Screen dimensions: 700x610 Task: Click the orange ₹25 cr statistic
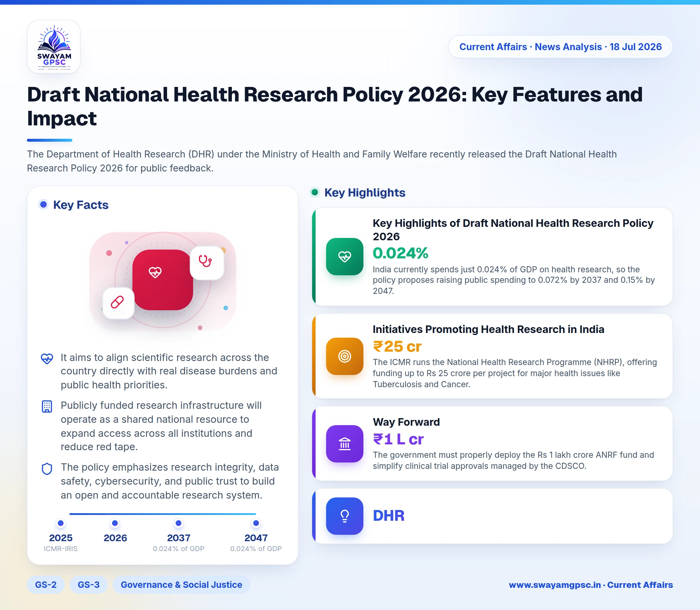tap(397, 346)
